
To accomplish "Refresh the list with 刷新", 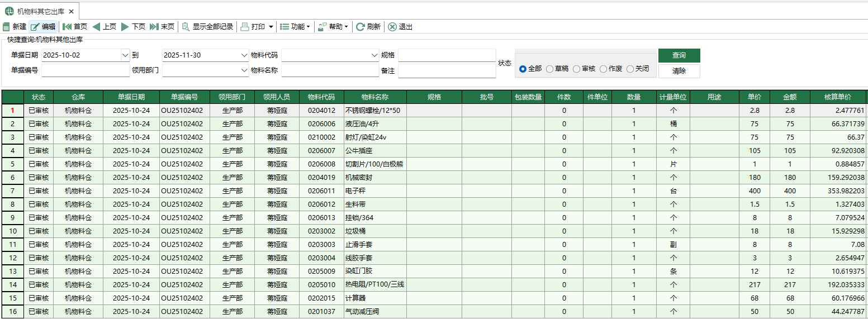I will (x=361, y=27).
